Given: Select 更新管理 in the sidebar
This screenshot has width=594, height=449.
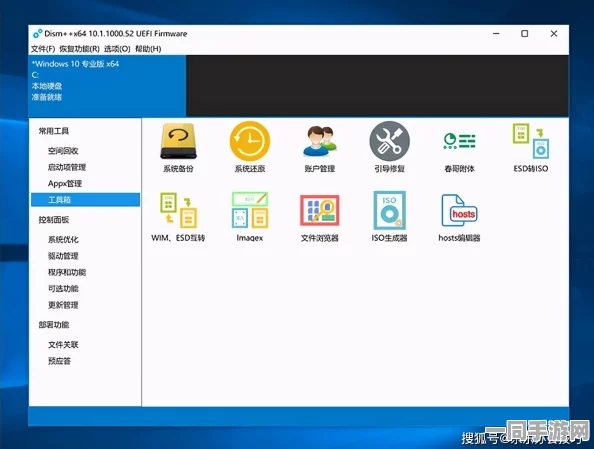Looking at the screenshot, I should [x=63, y=305].
